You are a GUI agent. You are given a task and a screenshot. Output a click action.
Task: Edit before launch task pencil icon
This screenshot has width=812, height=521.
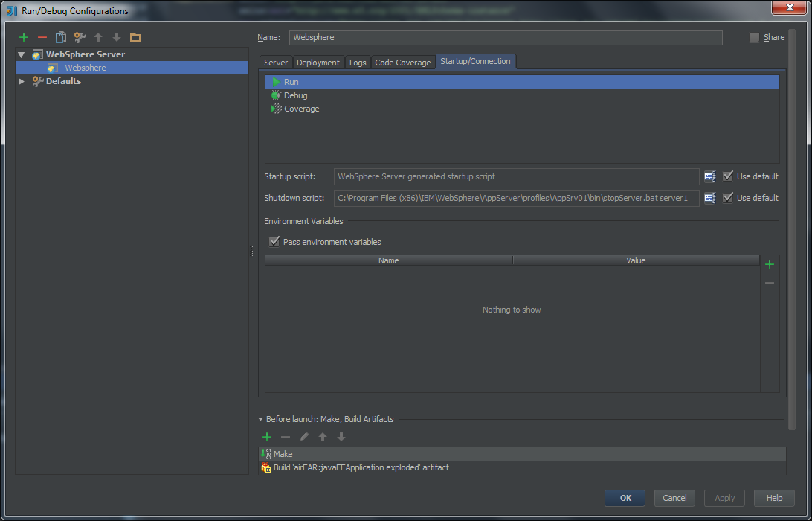point(304,437)
